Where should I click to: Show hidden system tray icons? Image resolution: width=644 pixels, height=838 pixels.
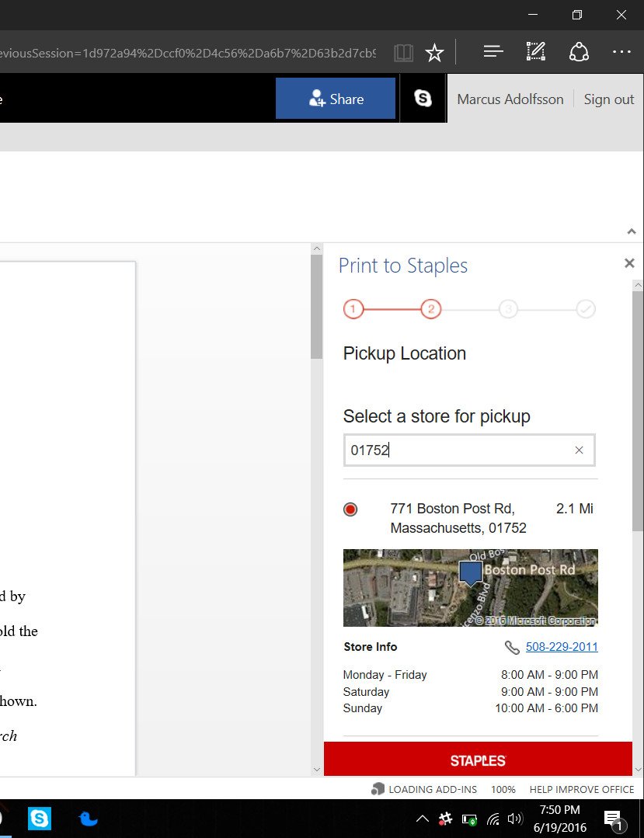[422, 819]
